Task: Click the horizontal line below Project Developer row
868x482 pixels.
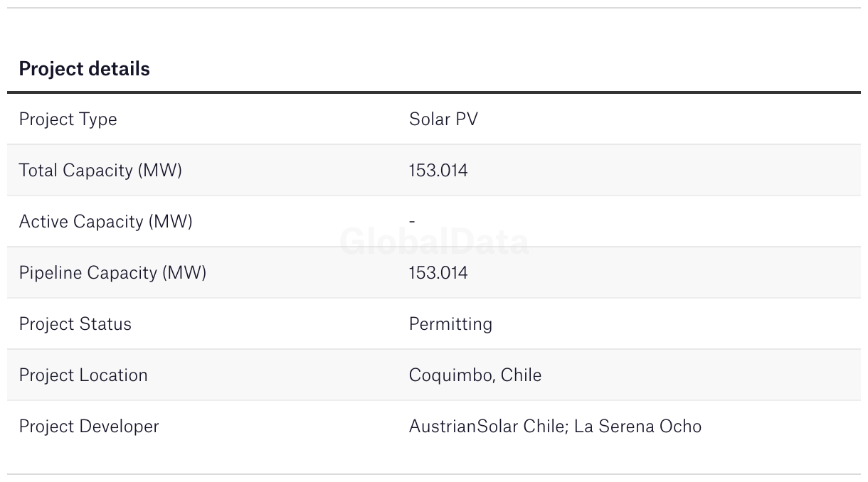Action: (434, 474)
